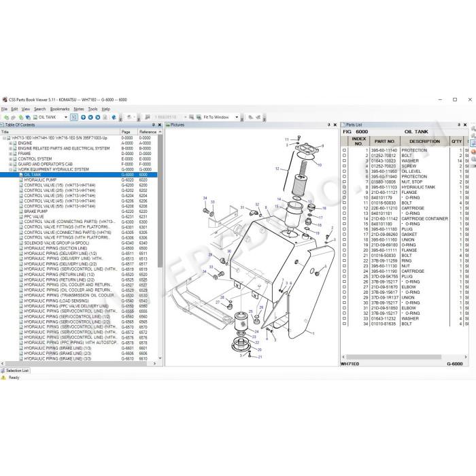Sort by the Page column header
476x476 pixels.
[x=129, y=132]
